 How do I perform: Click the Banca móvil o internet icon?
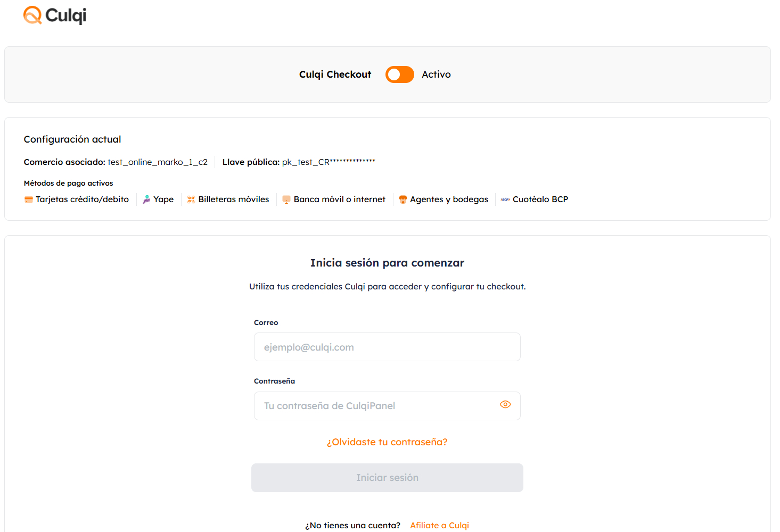coord(286,199)
